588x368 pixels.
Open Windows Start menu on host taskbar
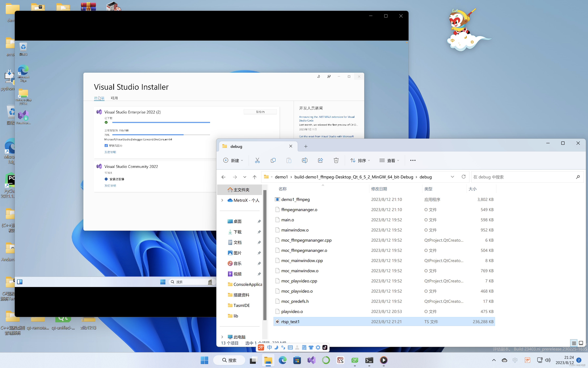point(204,360)
